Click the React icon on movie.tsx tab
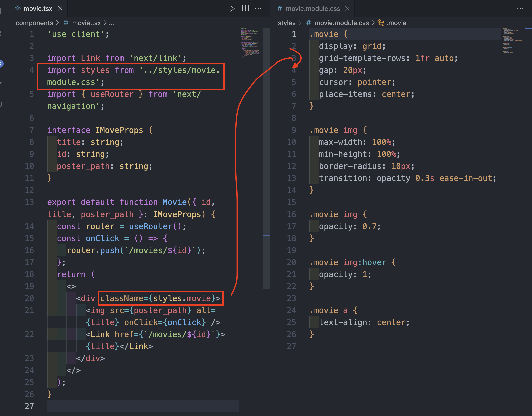 pyautogui.click(x=18, y=8)
